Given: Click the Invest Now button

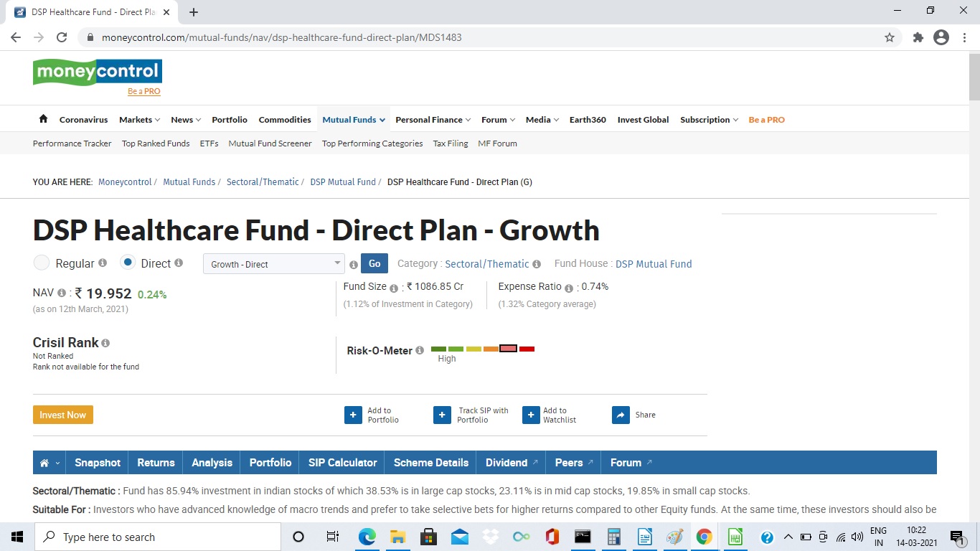Looking at the screenshot, I should 63,415.
